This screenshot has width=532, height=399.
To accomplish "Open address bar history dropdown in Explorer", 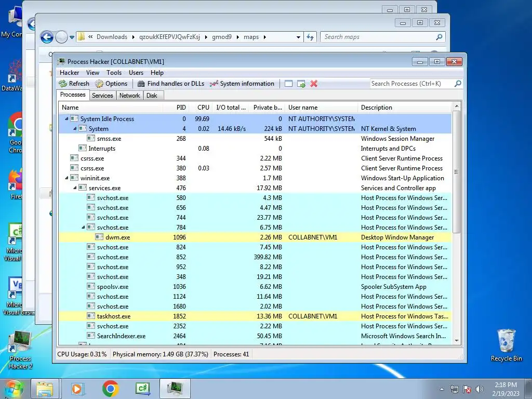I will [298, 37].
